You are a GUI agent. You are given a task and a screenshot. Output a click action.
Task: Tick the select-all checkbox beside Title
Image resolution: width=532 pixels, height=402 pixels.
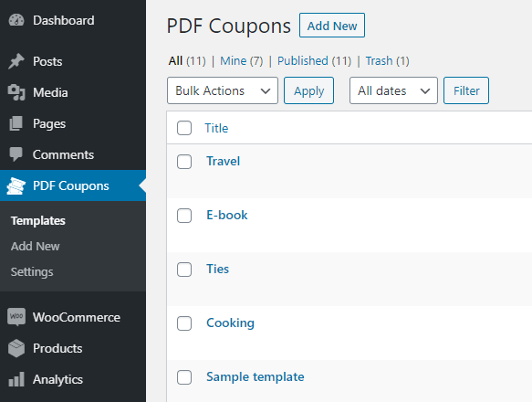[184, 128]
